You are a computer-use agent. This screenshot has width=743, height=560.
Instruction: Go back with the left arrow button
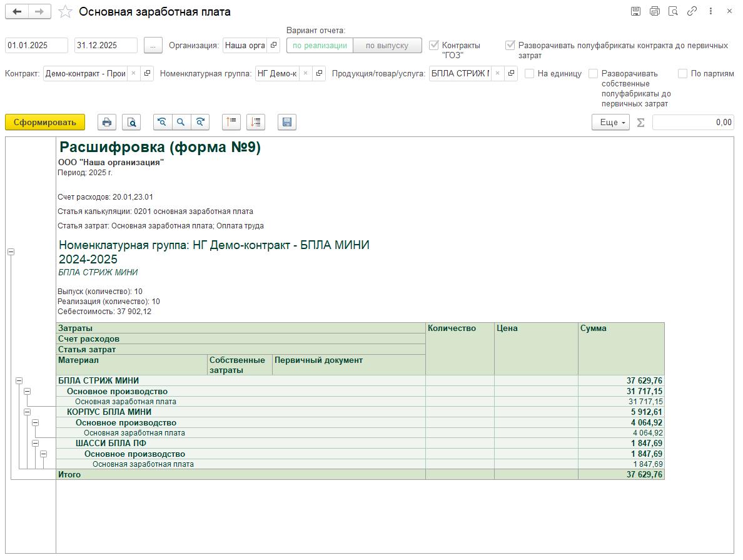click(x=17, y=11)
